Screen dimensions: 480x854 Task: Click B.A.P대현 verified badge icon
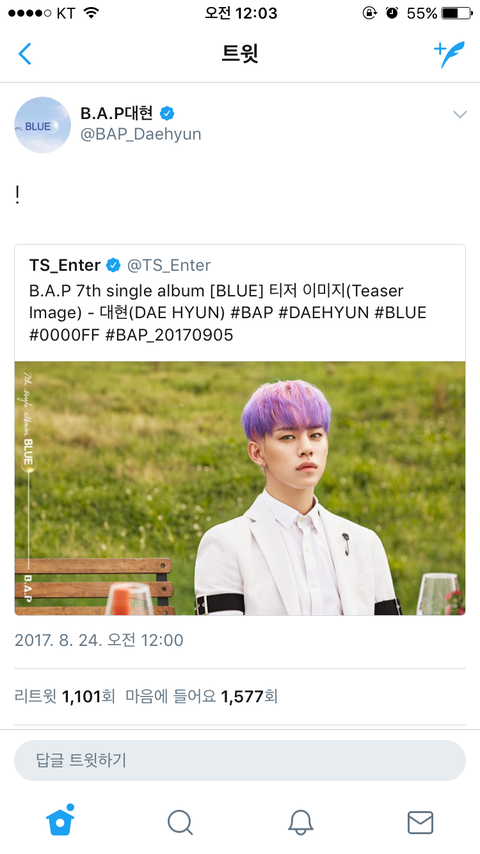167,113
